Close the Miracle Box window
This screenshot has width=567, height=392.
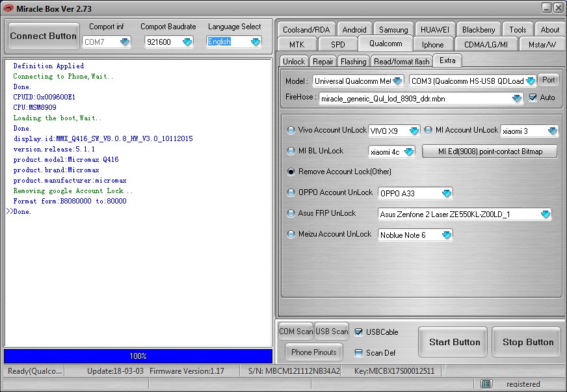coord(559,8)
